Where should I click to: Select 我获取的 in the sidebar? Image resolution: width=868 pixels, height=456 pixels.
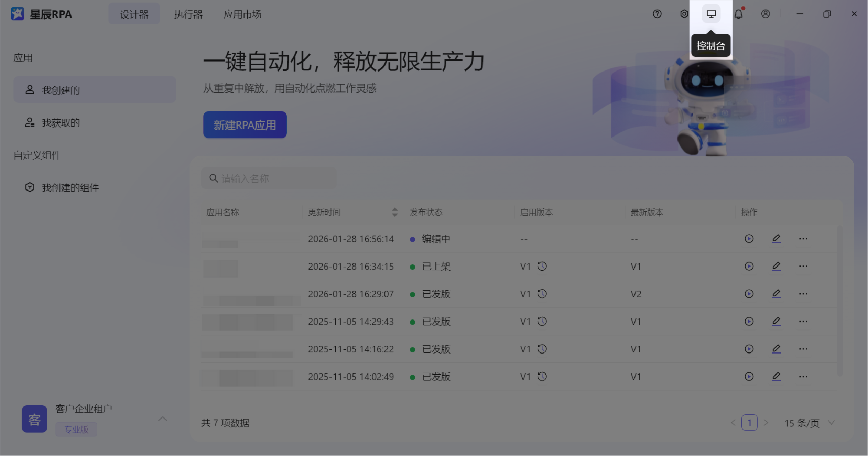[61, 123]
